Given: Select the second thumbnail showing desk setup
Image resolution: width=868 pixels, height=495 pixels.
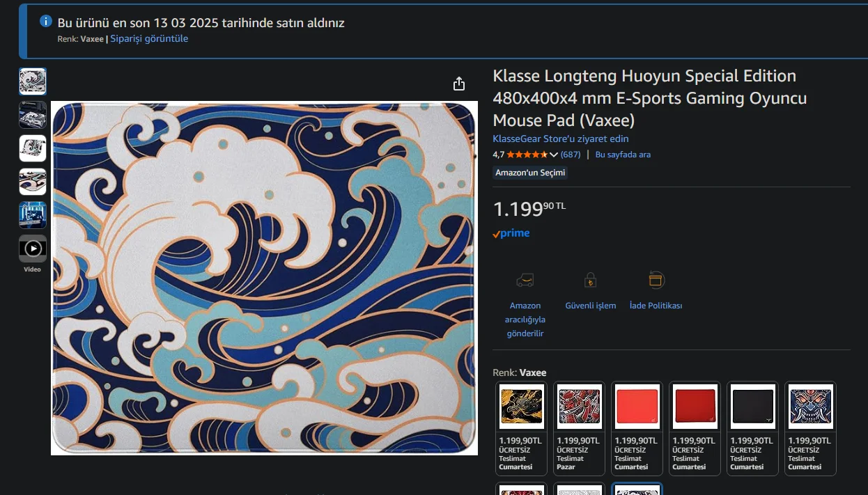Looking at the screenshot, I should click(x=33, y=115).
